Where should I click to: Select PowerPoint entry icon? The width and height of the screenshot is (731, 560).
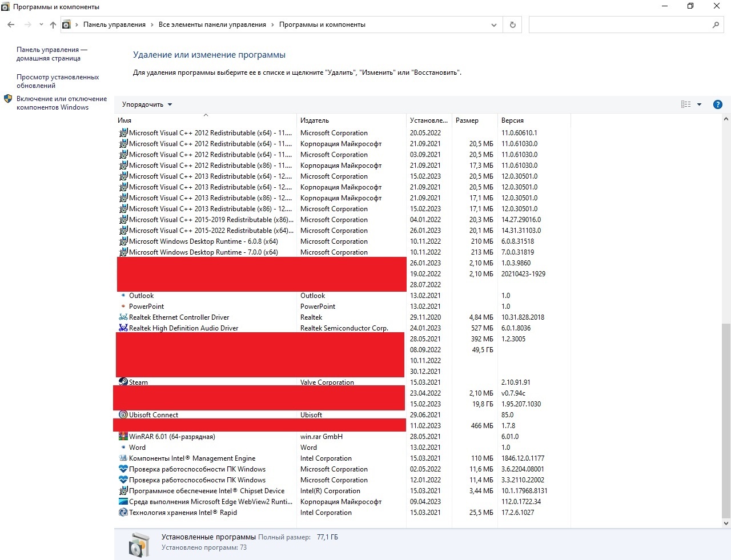(x=123, y=307)
